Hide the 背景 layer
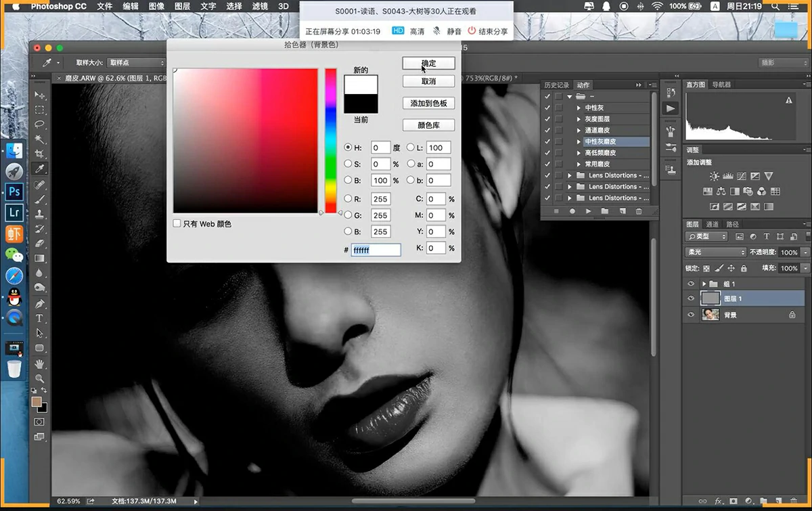The width and height of the screenshot is (812, 511). [x=691, y=315]
